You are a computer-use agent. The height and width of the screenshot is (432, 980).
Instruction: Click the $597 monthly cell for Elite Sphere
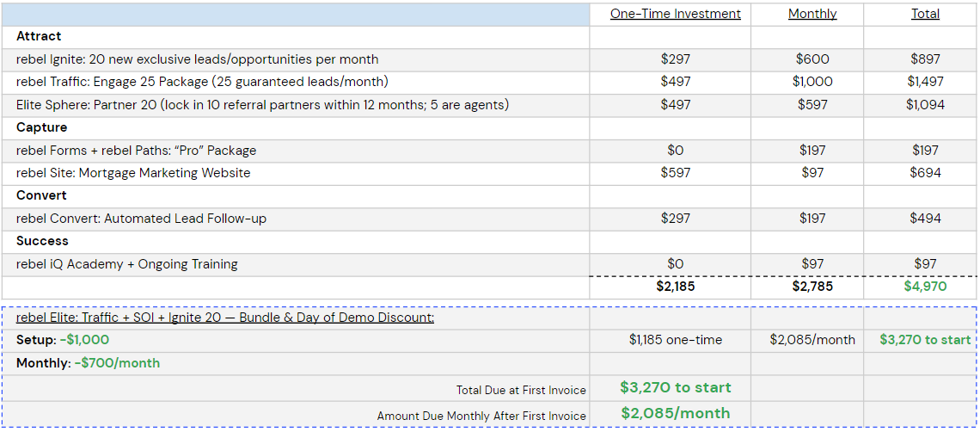point(812,105)
